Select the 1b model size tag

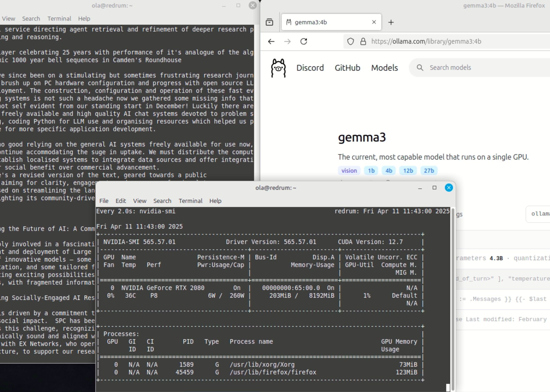[371, 171]
